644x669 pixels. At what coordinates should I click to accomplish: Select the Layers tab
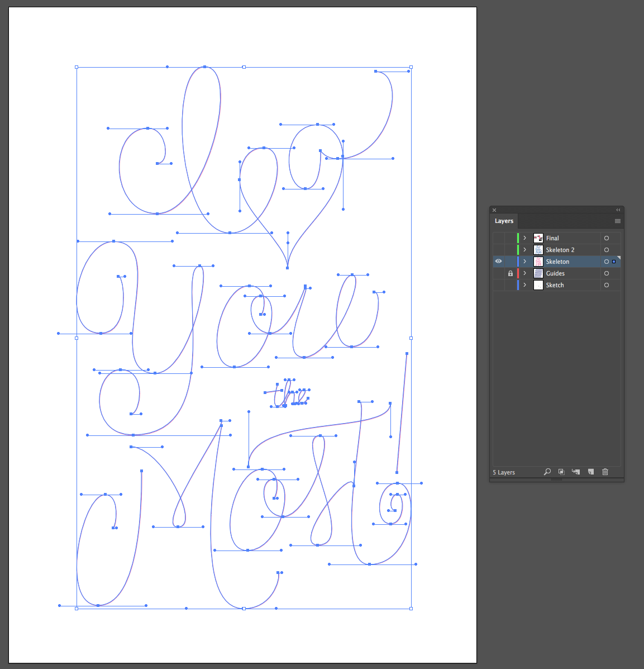click(504, 221)
